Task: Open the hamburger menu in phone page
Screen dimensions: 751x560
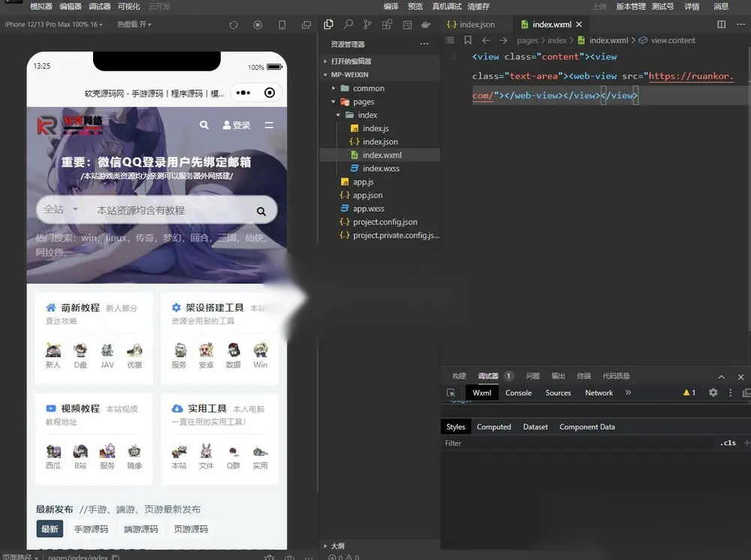Action: (x=269, y=125)
